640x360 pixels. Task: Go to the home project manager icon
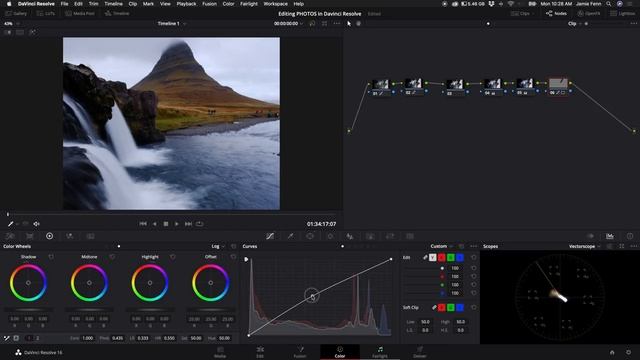coord(612,352)
